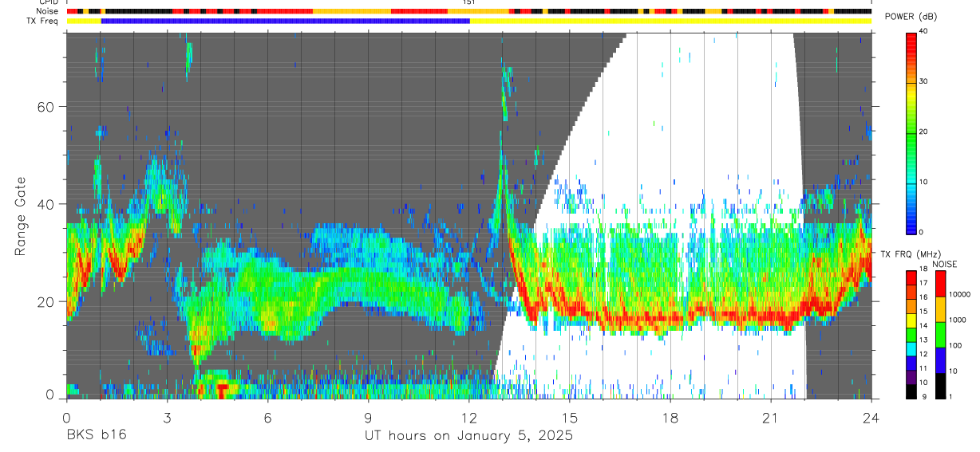This screenshot has height=452, width=980.
Task: Select the 21 tick on the UT hours axis
Action: (x=771, y=417)
